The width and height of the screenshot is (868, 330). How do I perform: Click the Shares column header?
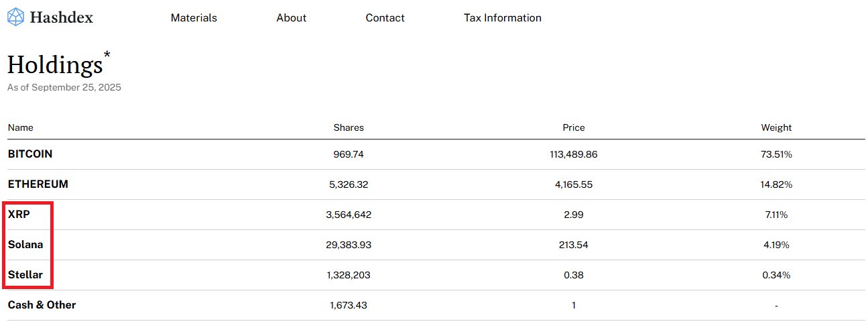(349, 127)
